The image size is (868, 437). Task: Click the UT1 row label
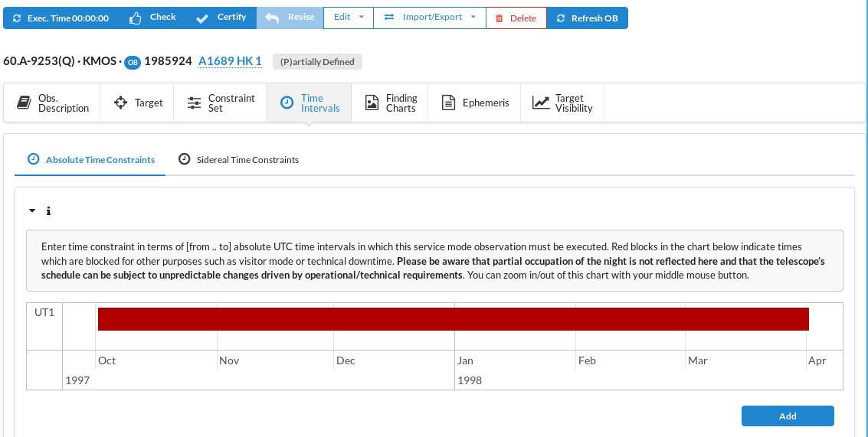coord(44,312)
